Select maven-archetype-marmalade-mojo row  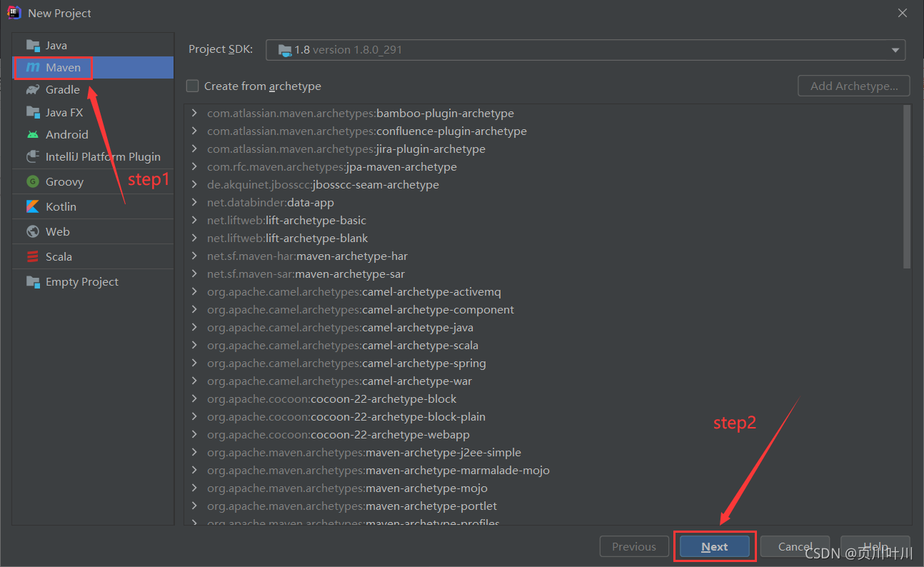(543, 470)
